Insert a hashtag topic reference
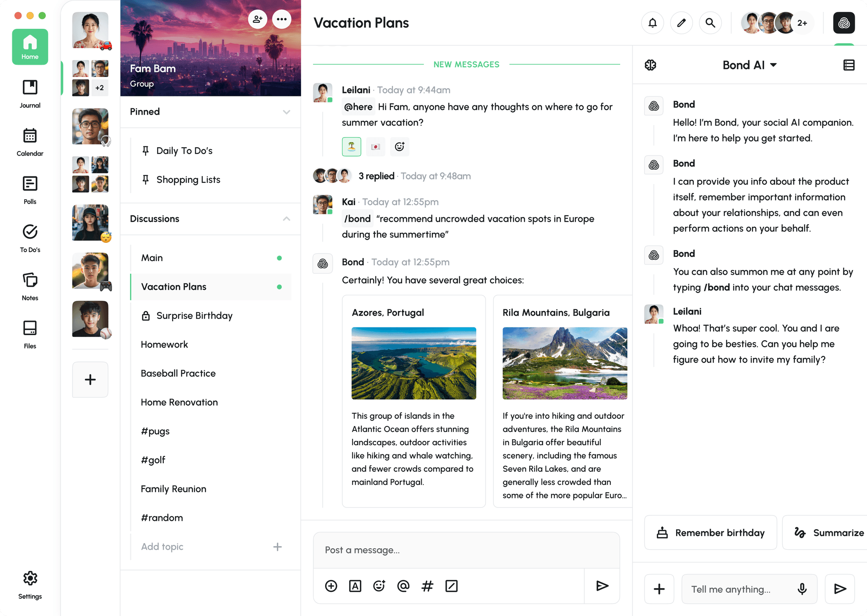The width and height of the screenshot is (867, 616). (428, 586)
